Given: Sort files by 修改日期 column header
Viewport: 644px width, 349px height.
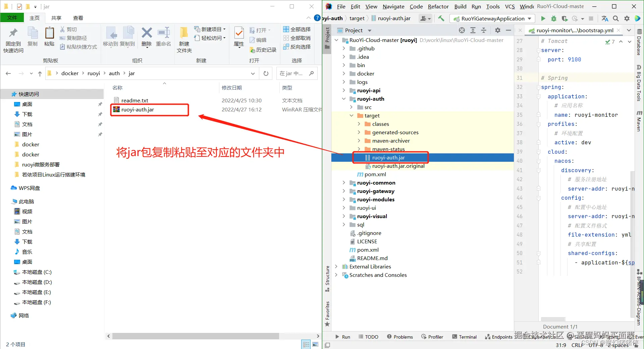Looking at the screenshot, I should click(232, 88).
